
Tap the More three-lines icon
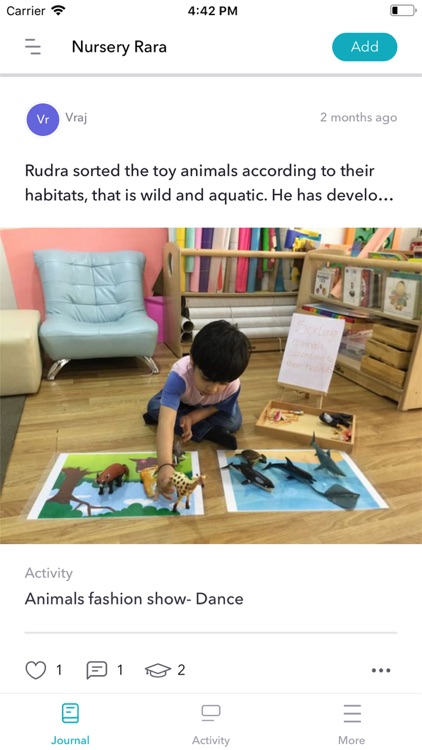pos(352,713)
